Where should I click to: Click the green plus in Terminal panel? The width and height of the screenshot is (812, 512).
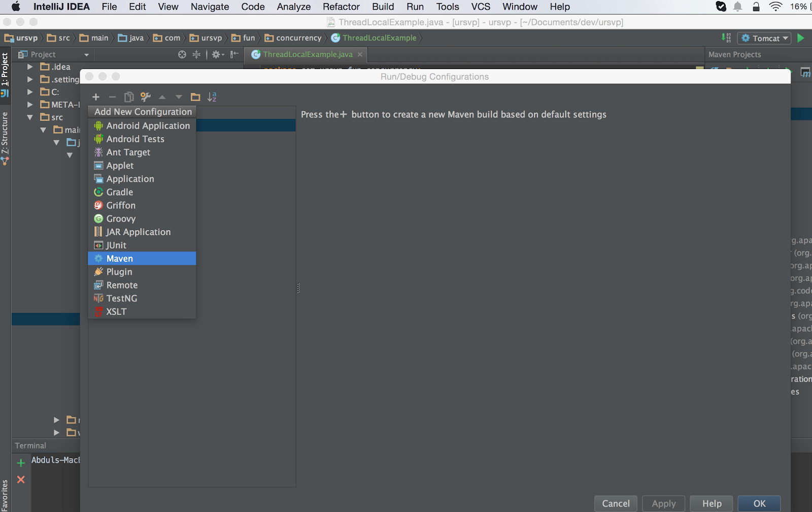(21, 463)
